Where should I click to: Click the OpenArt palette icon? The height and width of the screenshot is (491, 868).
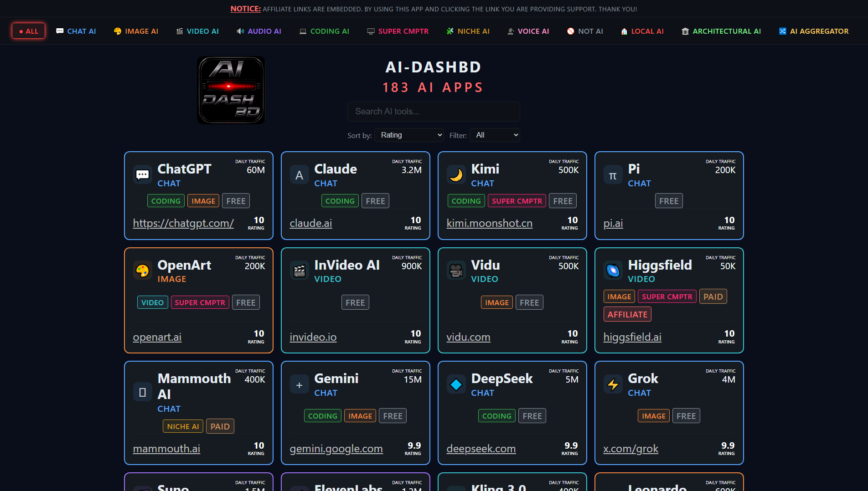[143, 271]
